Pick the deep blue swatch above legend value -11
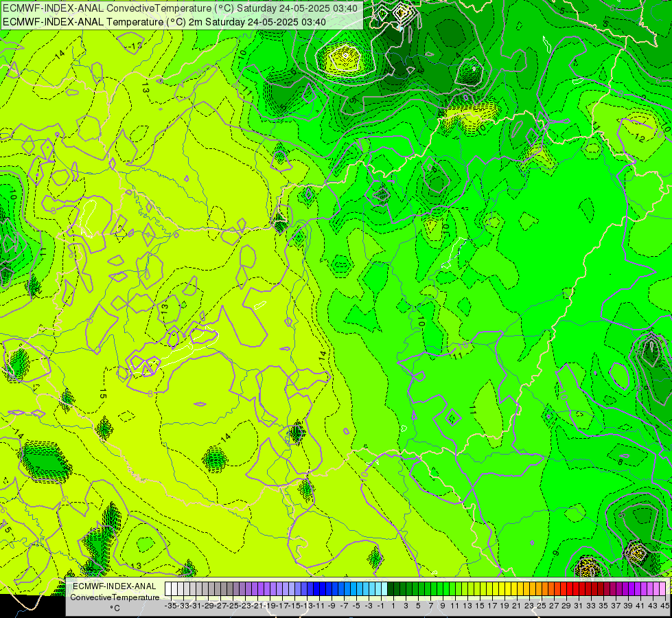 (x=316, y=589)
